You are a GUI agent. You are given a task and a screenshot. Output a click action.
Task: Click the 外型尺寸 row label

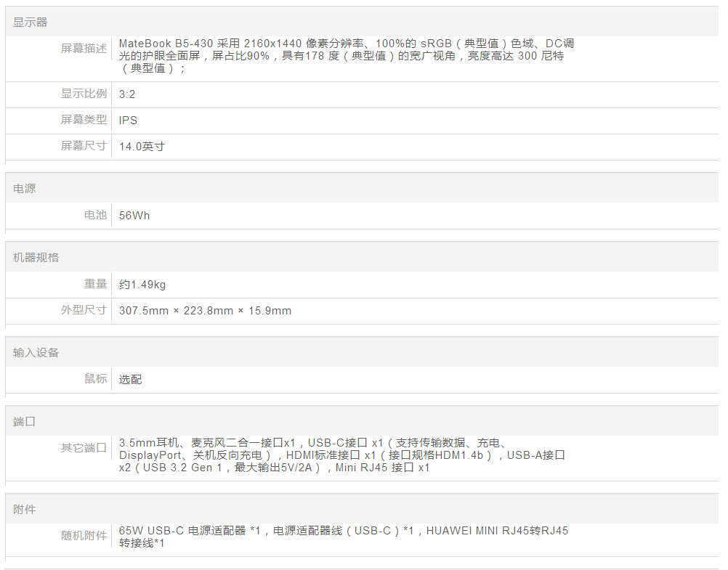[x=84, y=310]
